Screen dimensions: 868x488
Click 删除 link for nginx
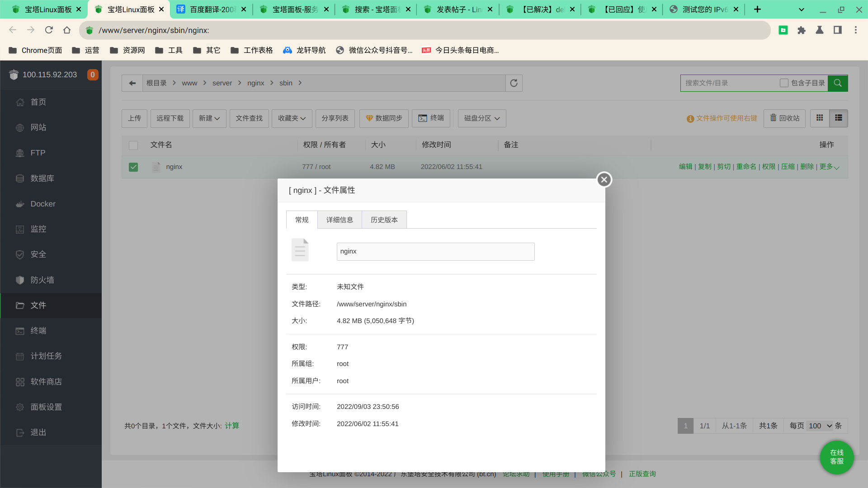[807, 167]
